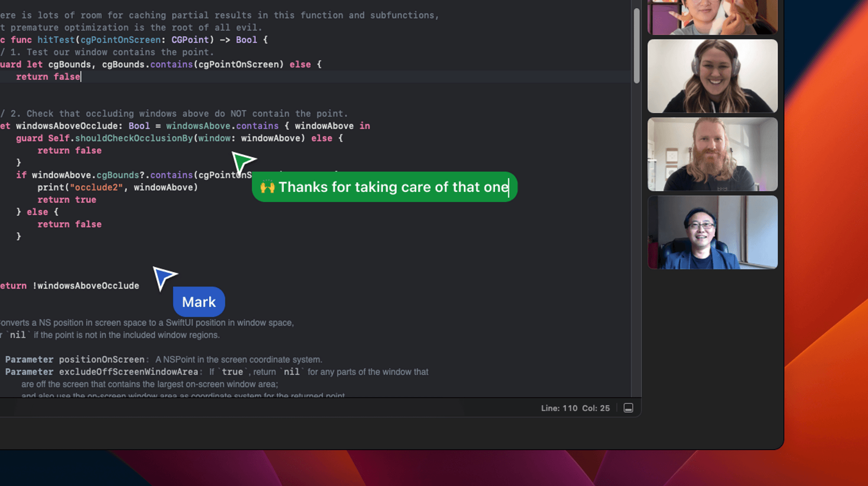This screenshot has height=486, width=868.
Task: Click the CGPoint type in function signature
Action: 190,40
